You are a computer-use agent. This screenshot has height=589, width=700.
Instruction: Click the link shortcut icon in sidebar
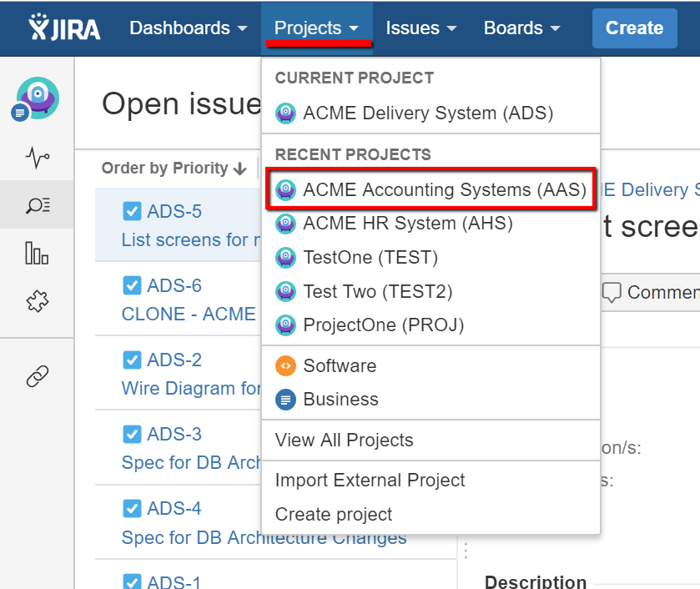pyautogui.click(x=38, y=376)
